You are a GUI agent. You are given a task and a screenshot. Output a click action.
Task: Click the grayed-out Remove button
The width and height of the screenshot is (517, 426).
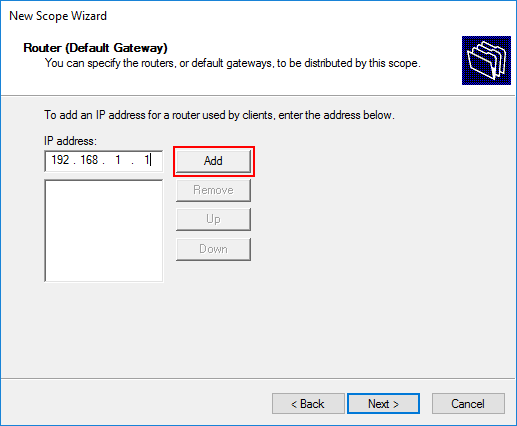pyautogui.click(x=213, y=190)
